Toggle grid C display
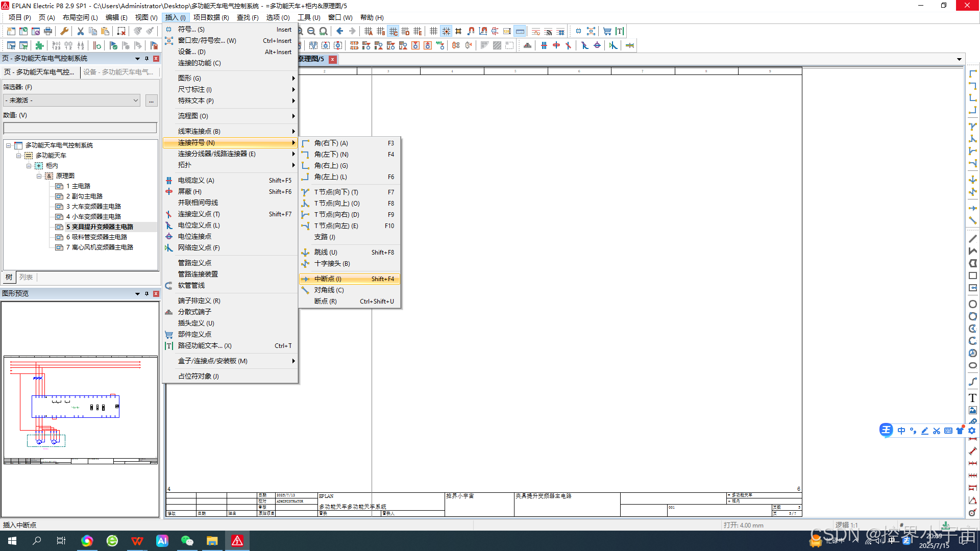The image size is (980, 551). click(393, 31)
